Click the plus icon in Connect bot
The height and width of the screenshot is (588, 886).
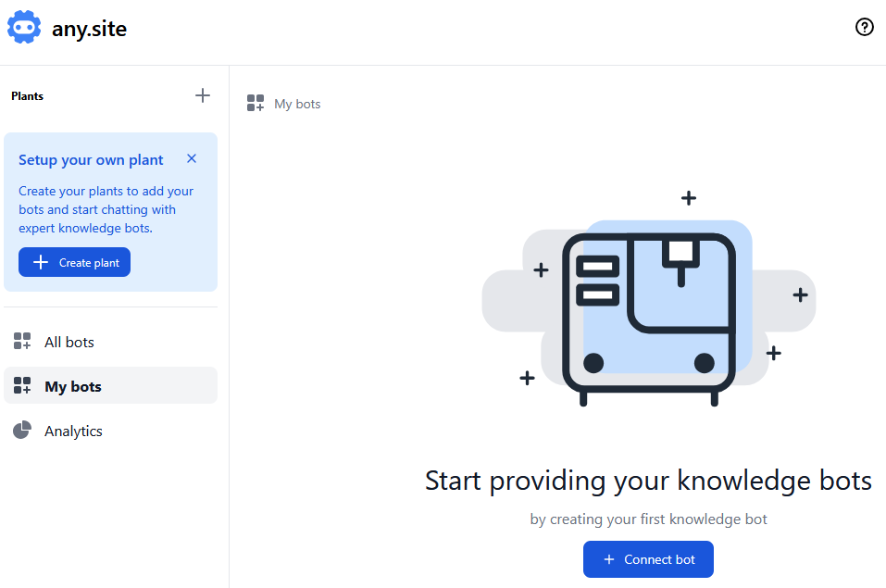click(608, 559)
